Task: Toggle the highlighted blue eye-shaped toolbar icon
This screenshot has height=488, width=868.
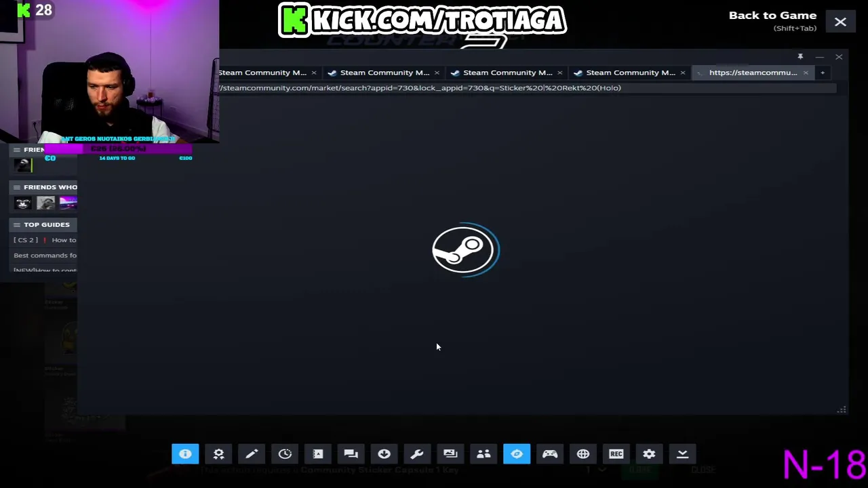Action: (517, 454)
